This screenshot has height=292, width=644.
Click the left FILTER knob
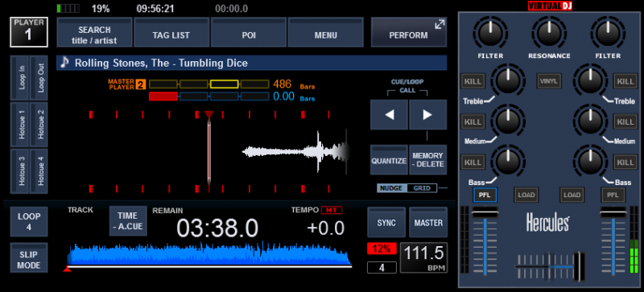tap(490, 32)
